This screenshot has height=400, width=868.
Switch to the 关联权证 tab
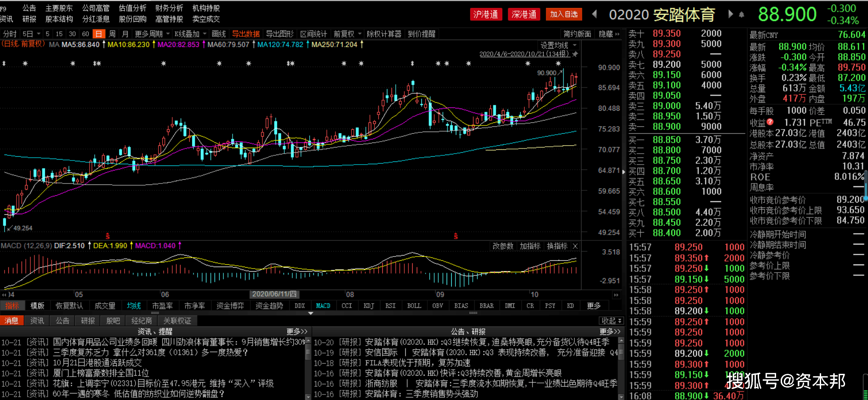[x=177, y=320]
